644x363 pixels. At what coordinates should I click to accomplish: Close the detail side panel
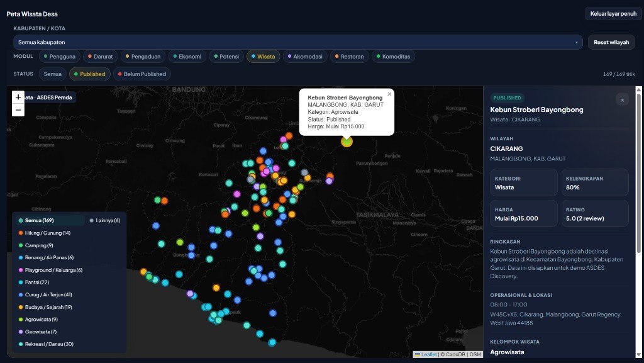(622, 100)
